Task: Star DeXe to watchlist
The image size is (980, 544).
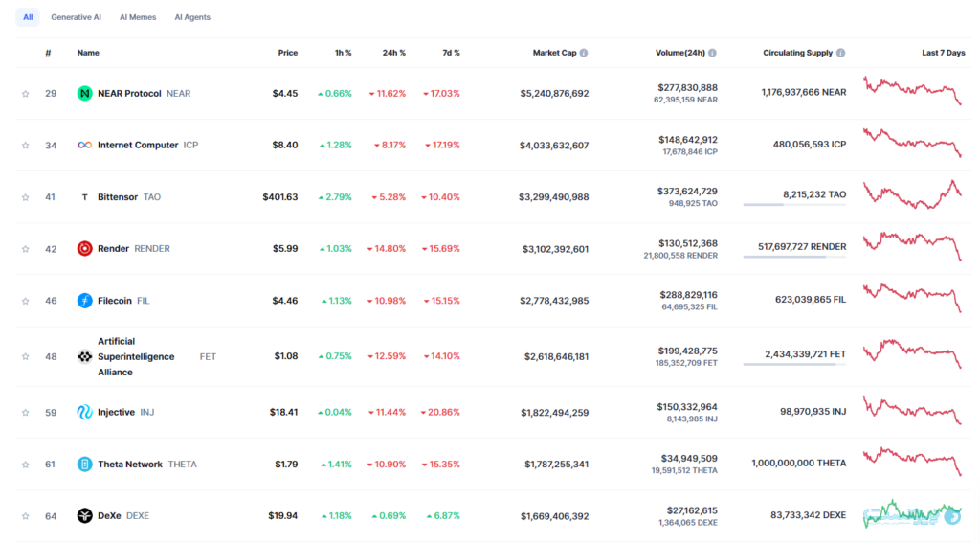Action: (x=26, y=516)
